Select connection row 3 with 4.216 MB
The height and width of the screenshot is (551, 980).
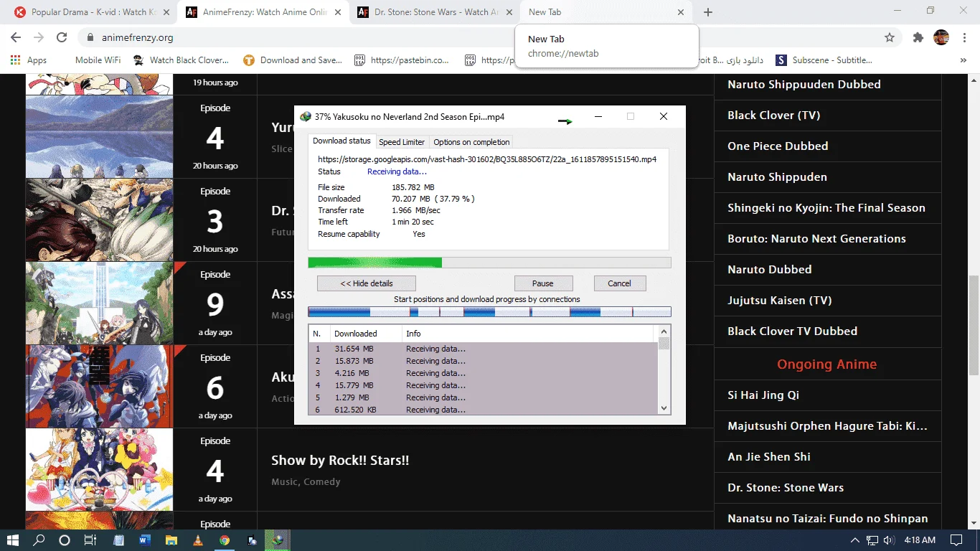point(483,373)
